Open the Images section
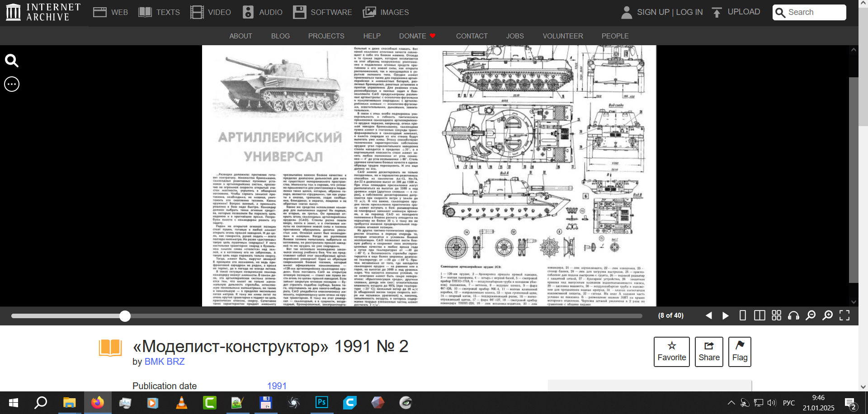This screenshot has height=414, width=868. click(386, 12)
